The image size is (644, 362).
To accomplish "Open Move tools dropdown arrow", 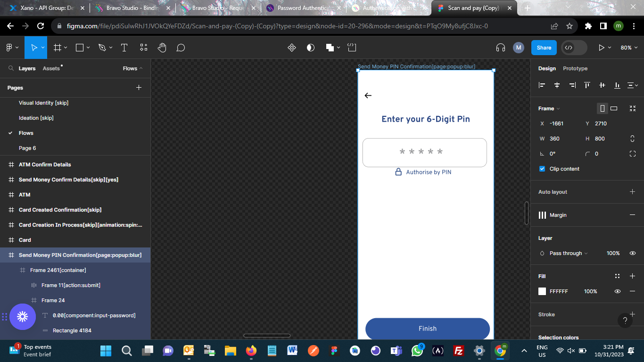I will [43, 48].
